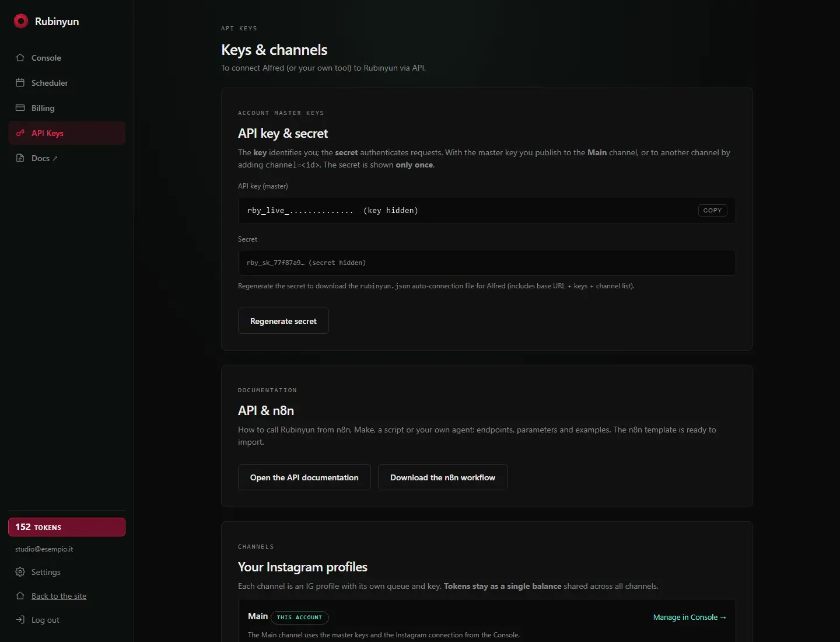The height and width of the screenshot is (642, 840).
Task: Click the Rubinyun logo icon
Action: (x=21, y=21)
